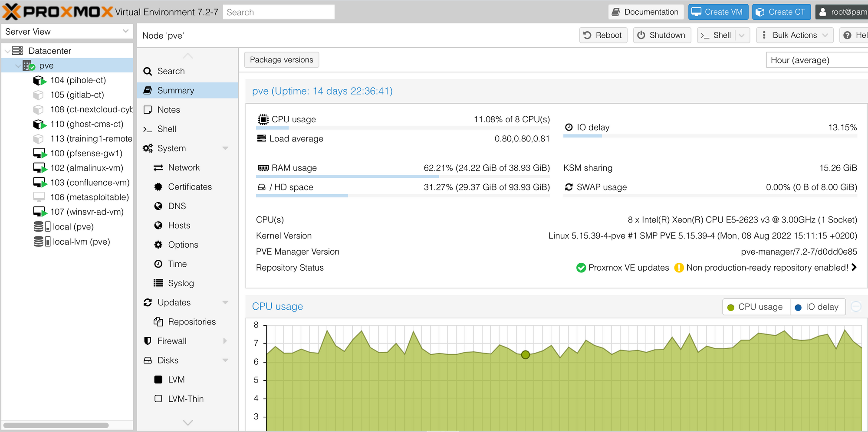Click the Time clock icon
This screenshot has height=432, width=868.
pos(158,264)
